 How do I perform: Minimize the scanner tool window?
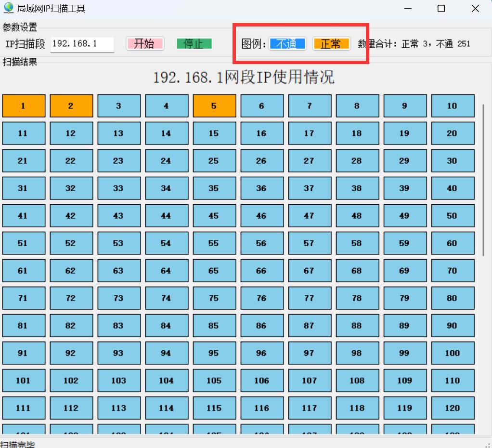[408, 9]
